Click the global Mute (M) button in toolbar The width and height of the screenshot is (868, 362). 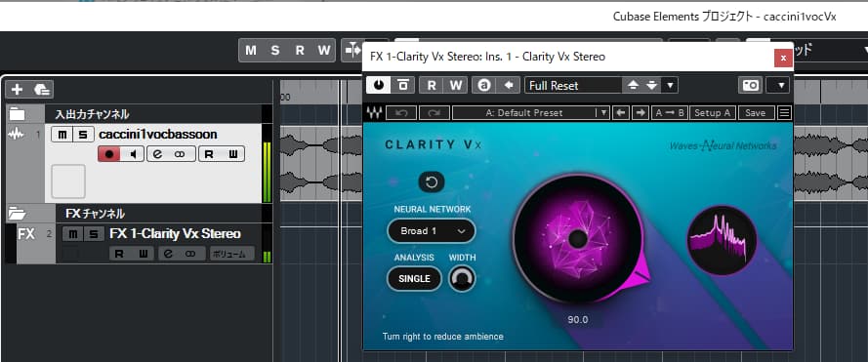pos(251,51)
